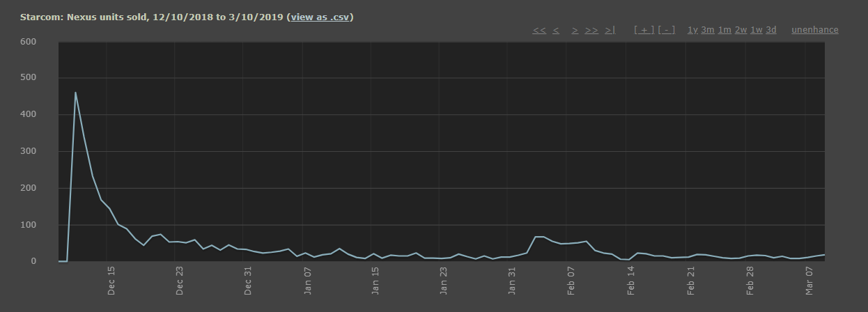Click the Jan 07 x-axis label
This screenshot has height=312, width=868.
click(x=307, y=279)
